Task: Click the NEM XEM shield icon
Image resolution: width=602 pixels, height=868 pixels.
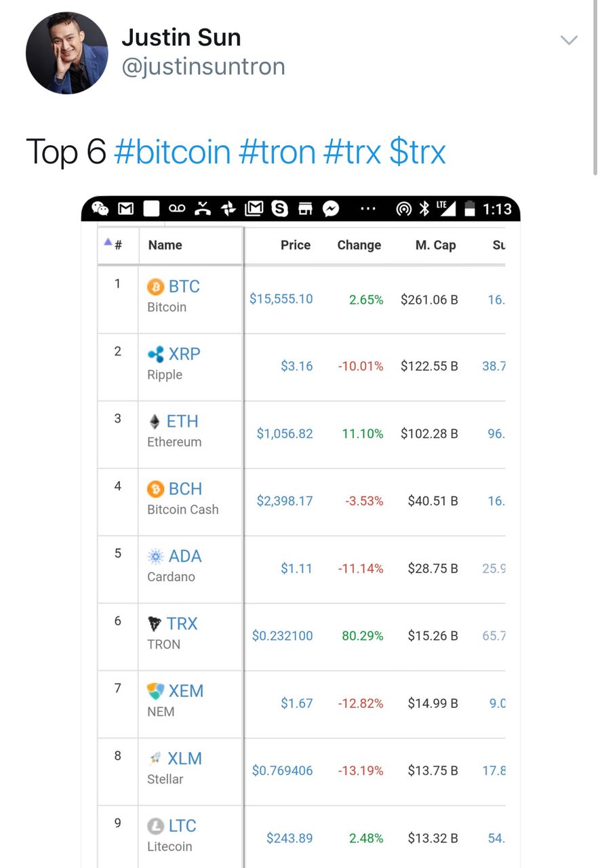Action: pos(156,691)
